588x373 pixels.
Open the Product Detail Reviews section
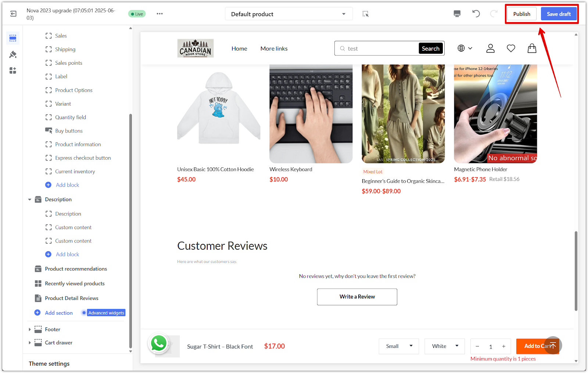click(x=72, y=298)
